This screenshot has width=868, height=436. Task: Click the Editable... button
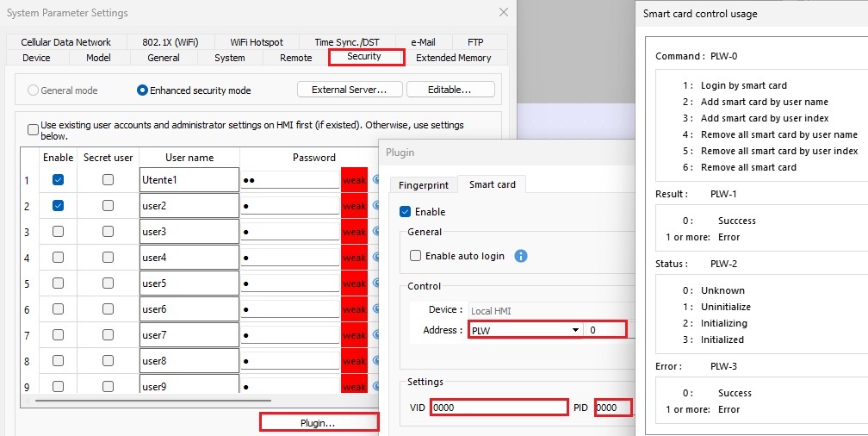pos(450,90)
